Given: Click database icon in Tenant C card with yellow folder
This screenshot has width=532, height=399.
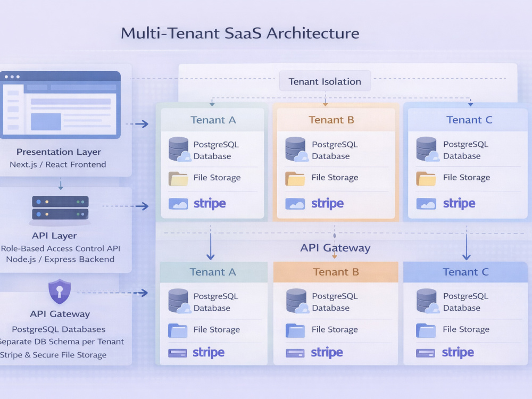Looking at the screenshot, I should (x=428, y=149).
